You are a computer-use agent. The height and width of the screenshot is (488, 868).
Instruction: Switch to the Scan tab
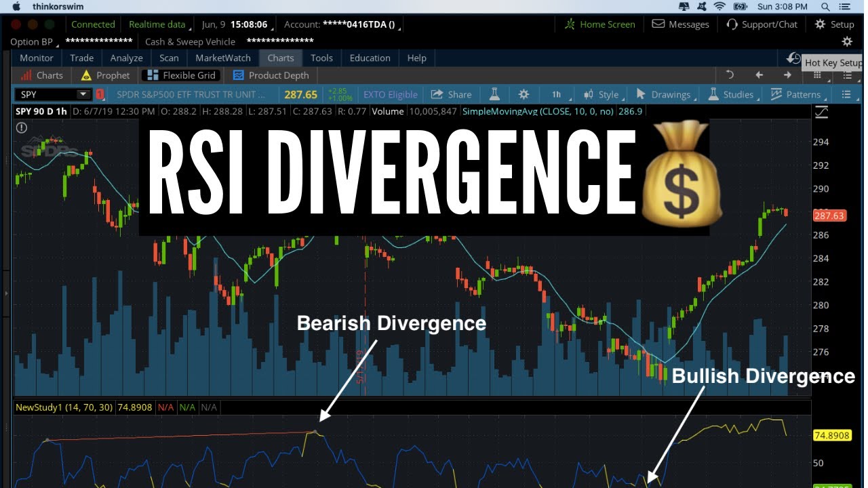point(169,58)
